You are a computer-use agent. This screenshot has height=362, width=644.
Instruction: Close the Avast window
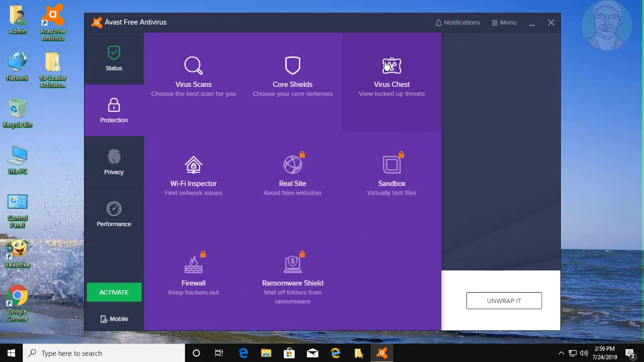[551, 23]
